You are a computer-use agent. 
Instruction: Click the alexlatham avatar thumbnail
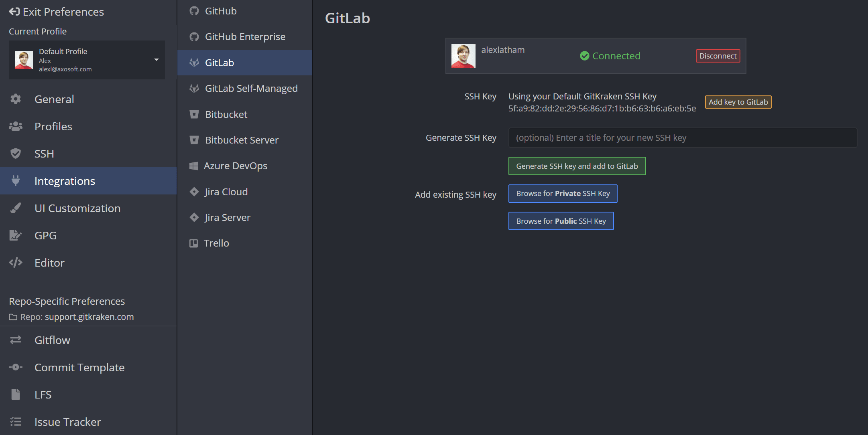[x=463, y=56]
